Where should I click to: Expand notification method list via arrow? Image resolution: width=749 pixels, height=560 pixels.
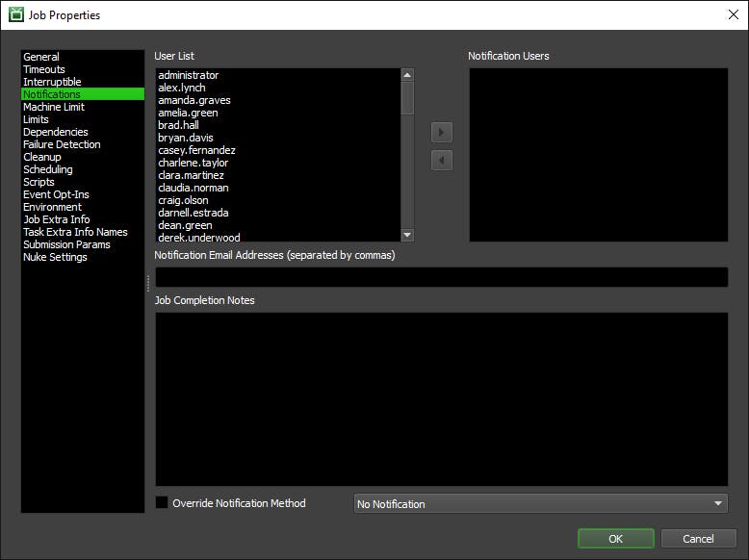[x=717, y=503]
